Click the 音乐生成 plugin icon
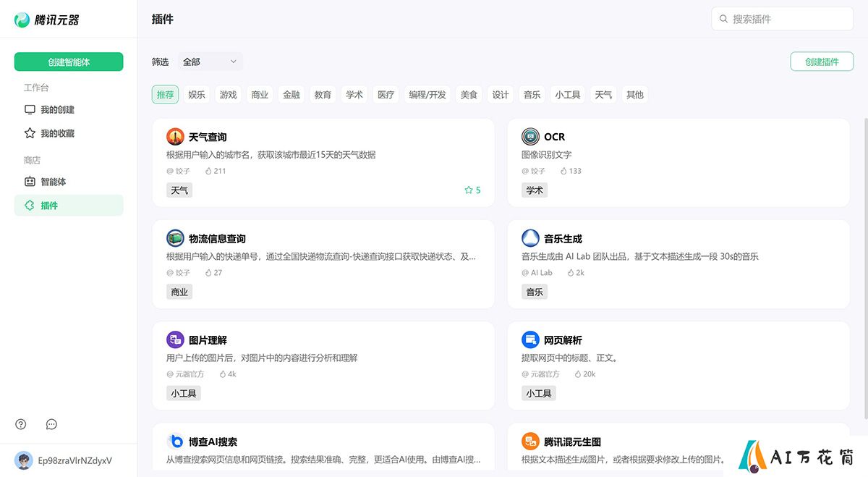 tap(530, 238)
